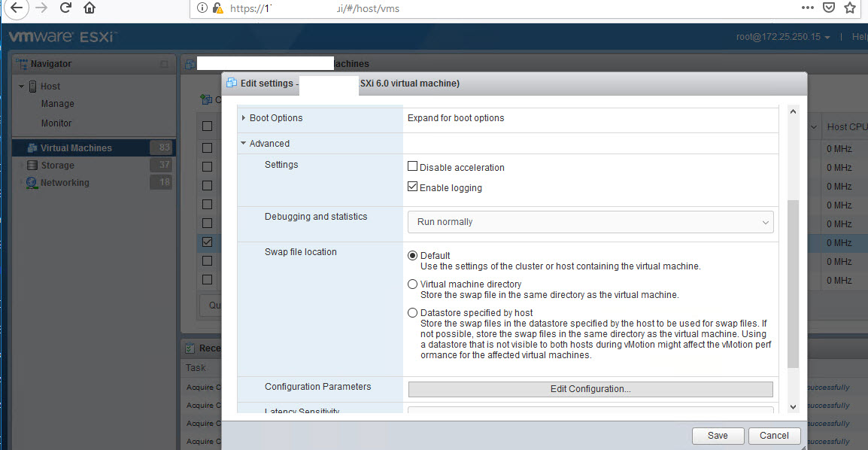Uncheck the Enable logging checkbox

point(412,187)
